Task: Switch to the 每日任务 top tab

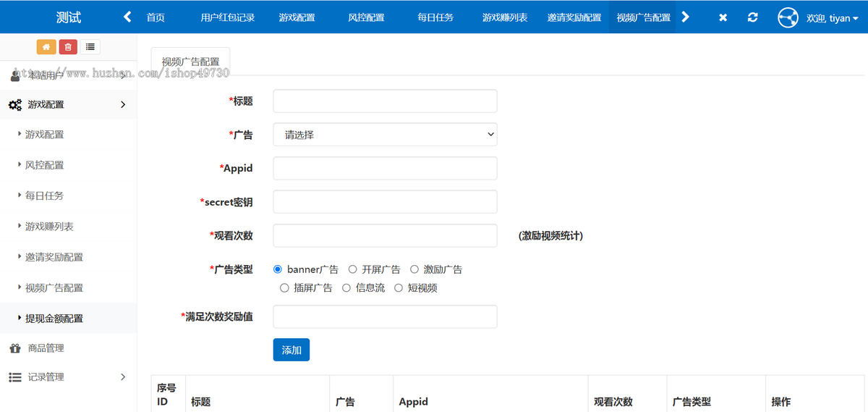Action: pos(435,17)
